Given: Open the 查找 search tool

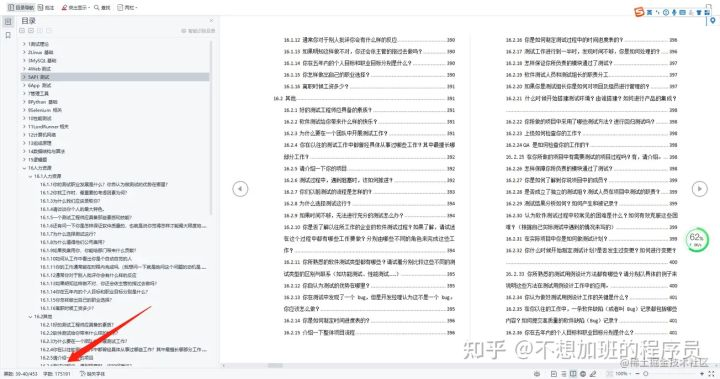Looking at the screenshot, I should point(102,7).
